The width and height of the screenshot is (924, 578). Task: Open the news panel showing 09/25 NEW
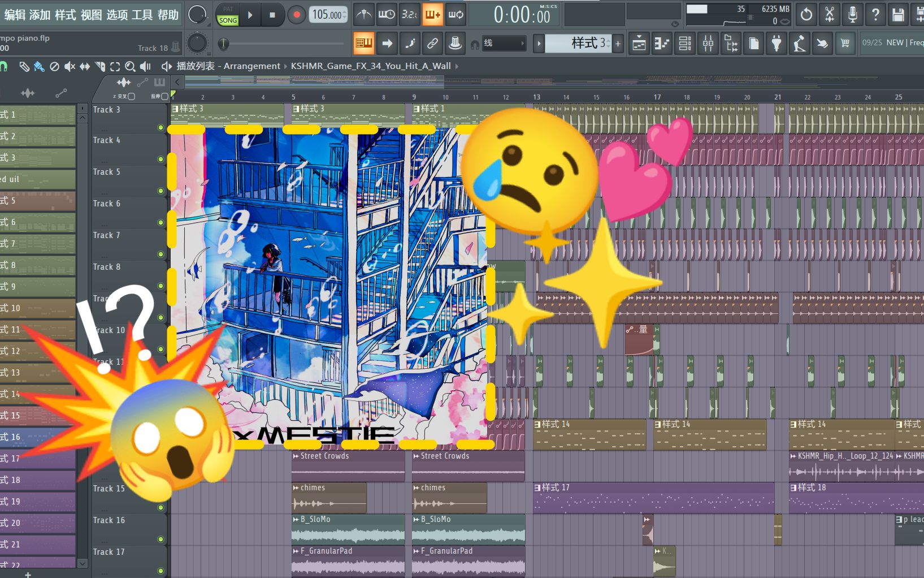pos(891,43)
